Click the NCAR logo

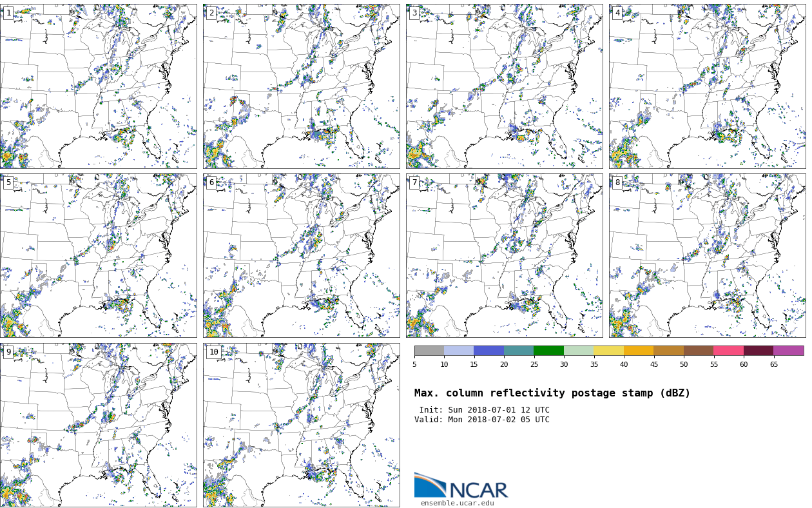[461, 486]
